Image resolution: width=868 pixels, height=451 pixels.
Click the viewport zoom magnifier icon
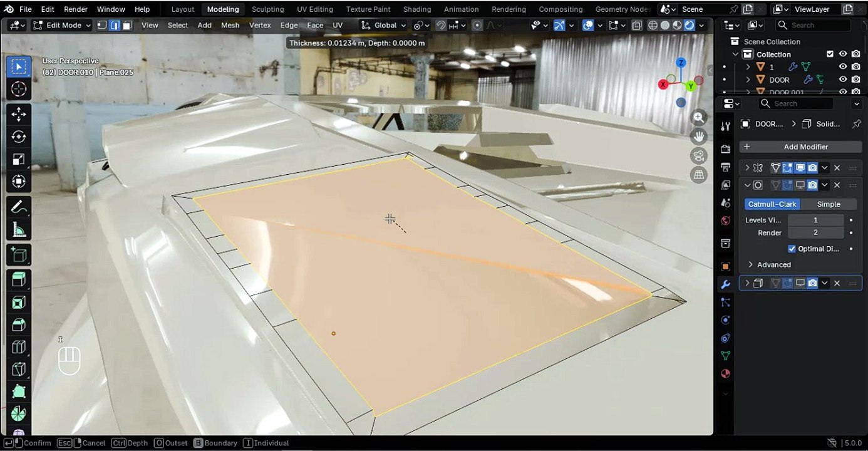[699, 118]
